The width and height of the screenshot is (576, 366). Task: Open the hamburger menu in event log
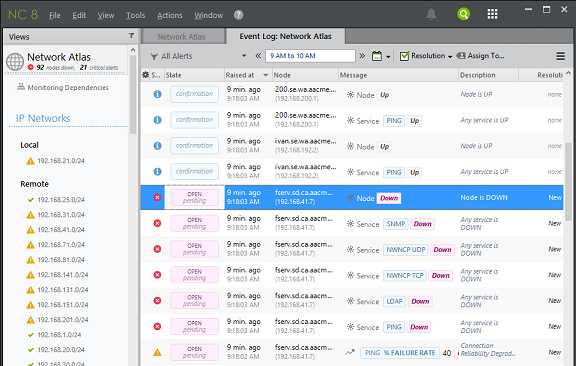(x=560, y=56)
